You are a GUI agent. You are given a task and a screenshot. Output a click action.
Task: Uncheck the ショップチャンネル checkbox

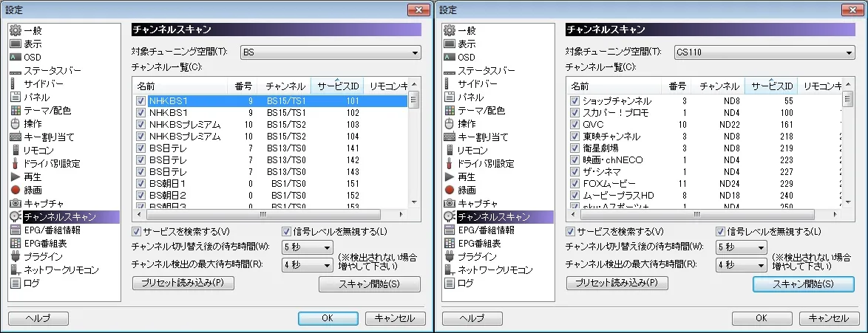click(574, 101)
